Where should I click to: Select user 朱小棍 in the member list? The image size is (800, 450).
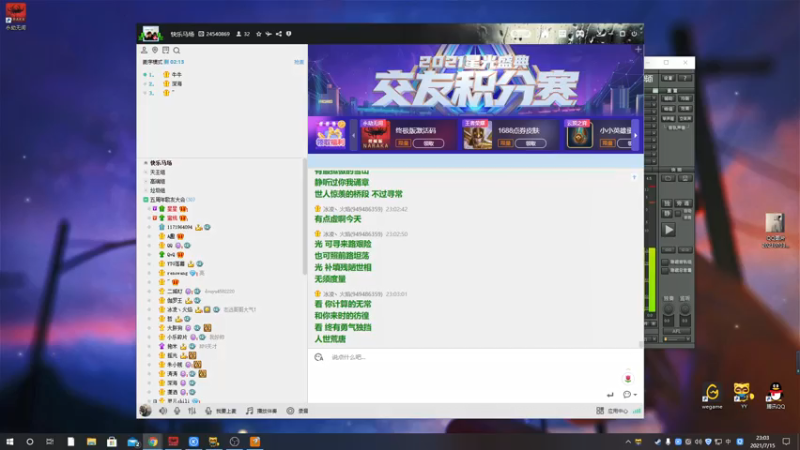[x=174, y=365]
